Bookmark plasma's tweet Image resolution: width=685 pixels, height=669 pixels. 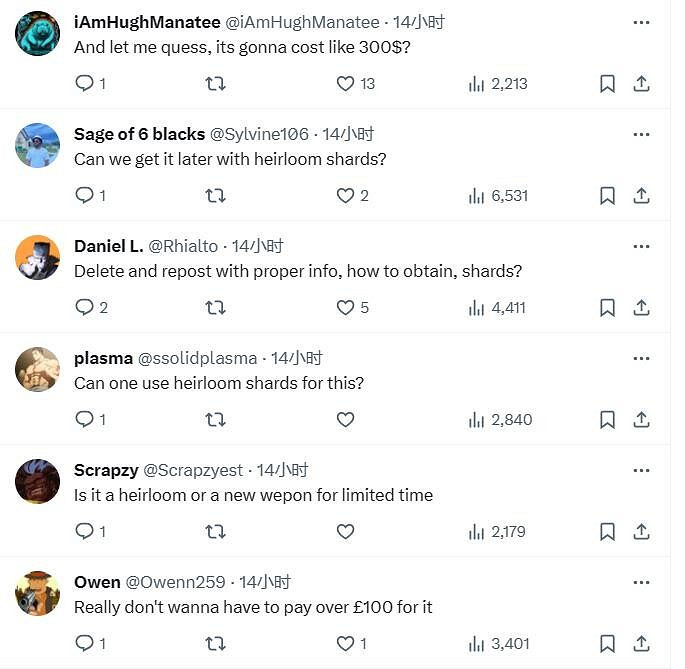tap(607, 420)
